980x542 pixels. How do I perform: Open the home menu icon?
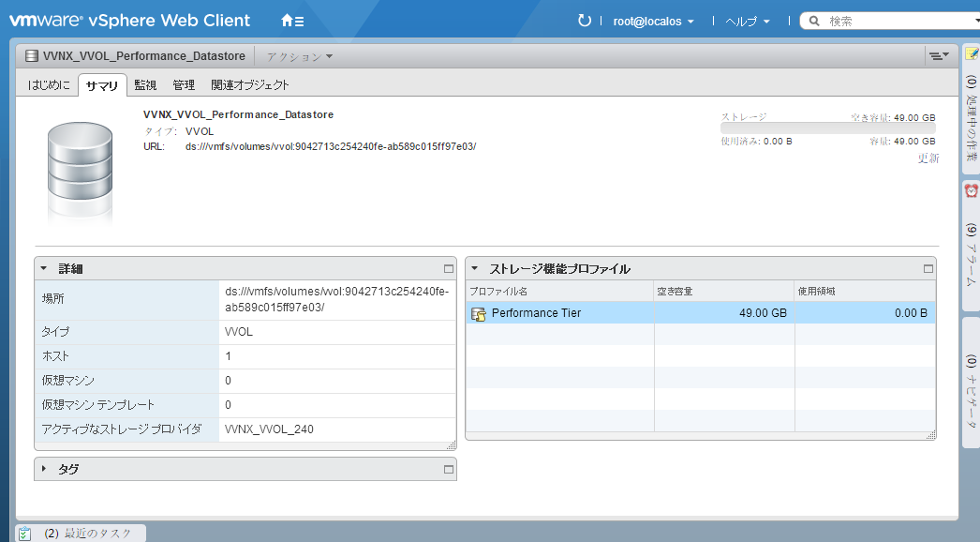(x=292, y=21)
